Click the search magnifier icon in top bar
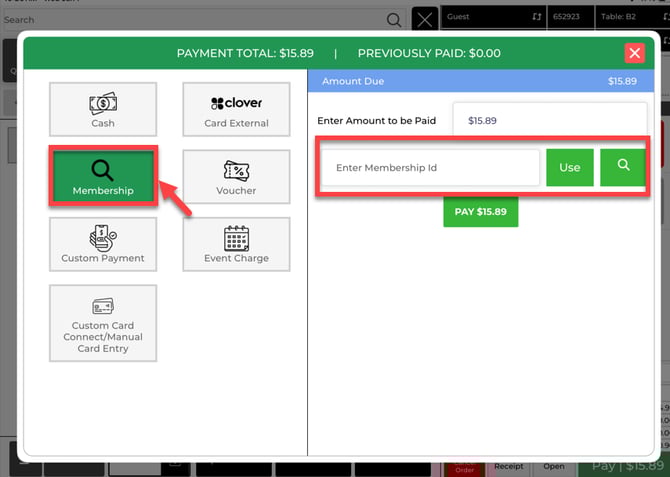 [394, 19]
